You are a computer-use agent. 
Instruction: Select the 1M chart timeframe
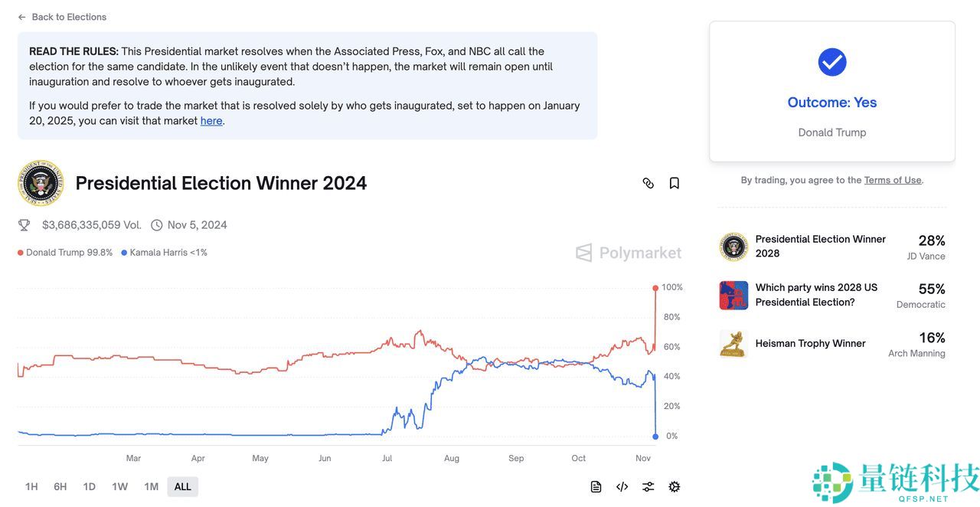pyautogui.click(x=151, y=486)
